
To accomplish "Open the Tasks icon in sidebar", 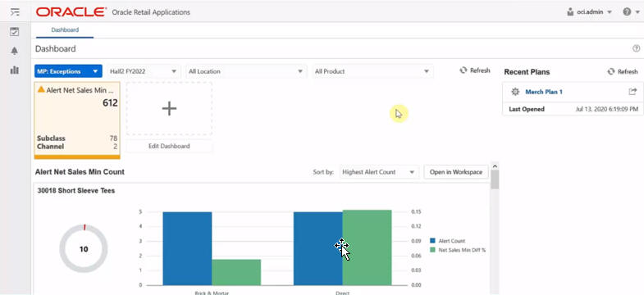I will click(15, 32).
